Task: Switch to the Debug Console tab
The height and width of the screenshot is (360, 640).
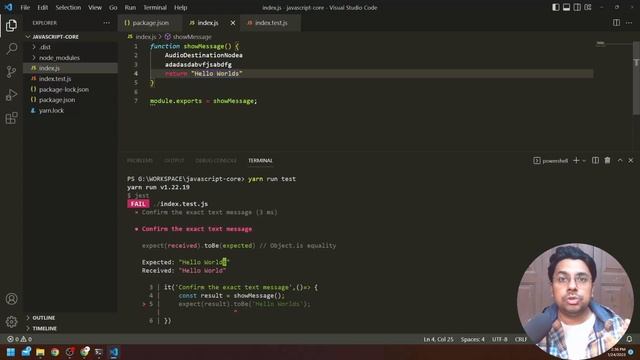Action: [216, 160]
